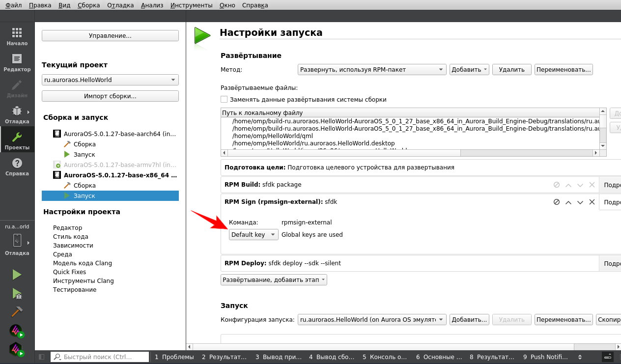Expand the deployment Метод combo box
The height and width of the screenshot is (364, 621).
pyautogui.click(x=372, y=70)
